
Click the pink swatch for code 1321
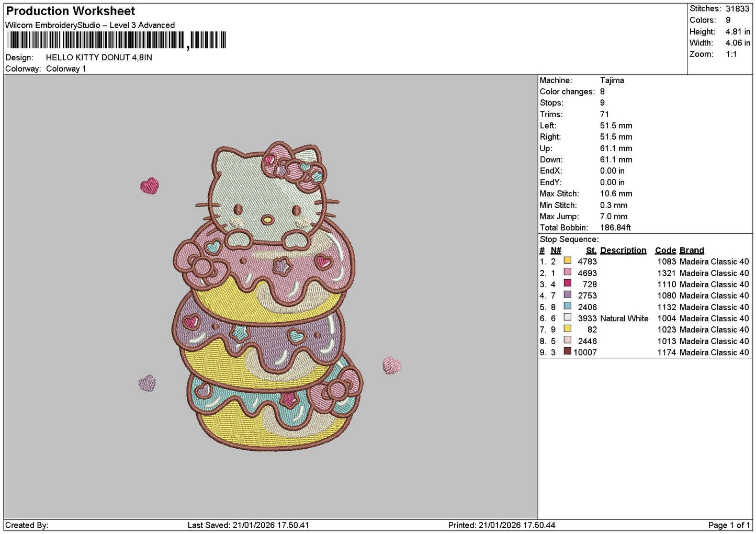coord(567,272)
